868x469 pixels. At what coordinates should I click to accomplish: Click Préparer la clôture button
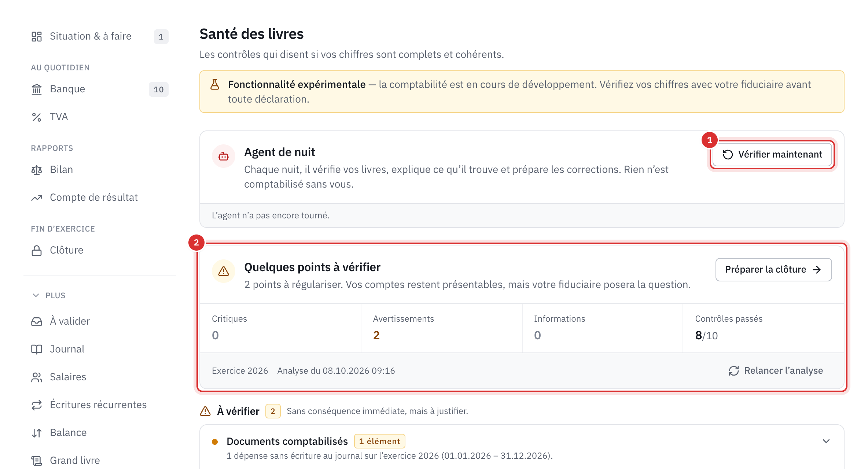[x=773, y=270]
